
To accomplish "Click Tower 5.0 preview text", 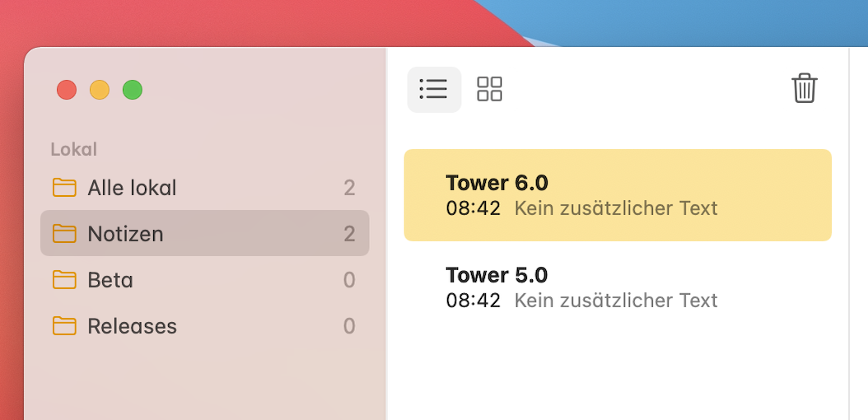I will click(x=616, y=300).
